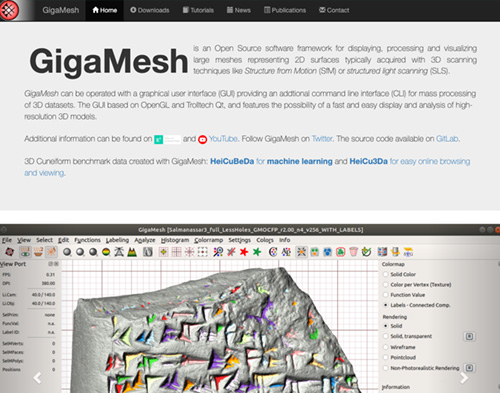Viewport: 500px width, 393px height.
Task: Click the rainbow-striped sphere shading icon
Action: (106, 252)
